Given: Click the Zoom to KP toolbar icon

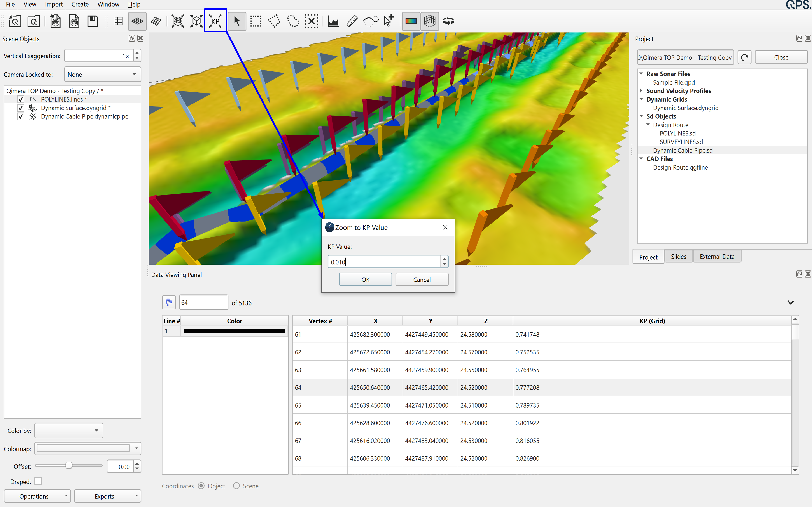Looking at the screenshot, I should click(x=215, y=21).
